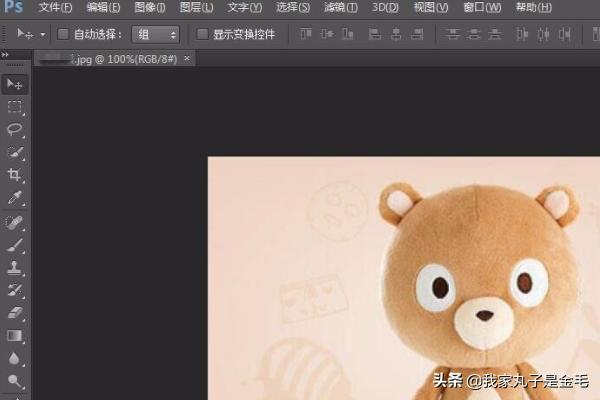Screen dimensions: 600x400
Task: Open the 图像(I) menu
Action: point(150,7)
